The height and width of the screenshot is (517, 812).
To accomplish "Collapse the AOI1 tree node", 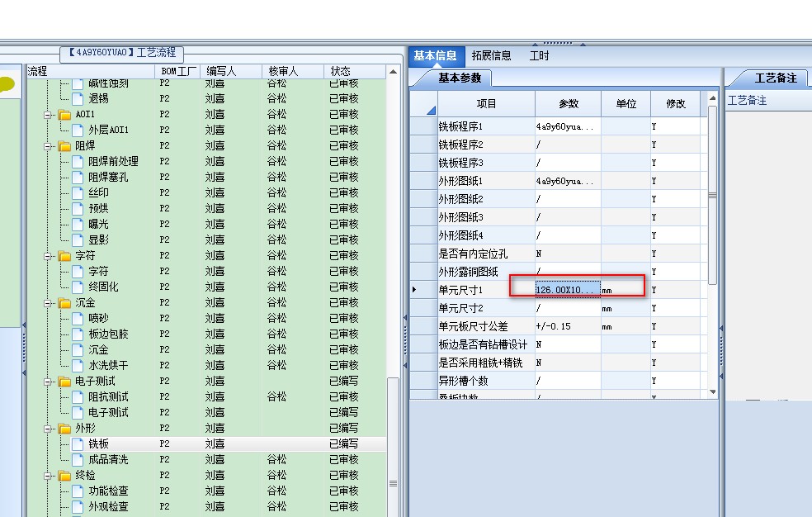I will point(48,115).
